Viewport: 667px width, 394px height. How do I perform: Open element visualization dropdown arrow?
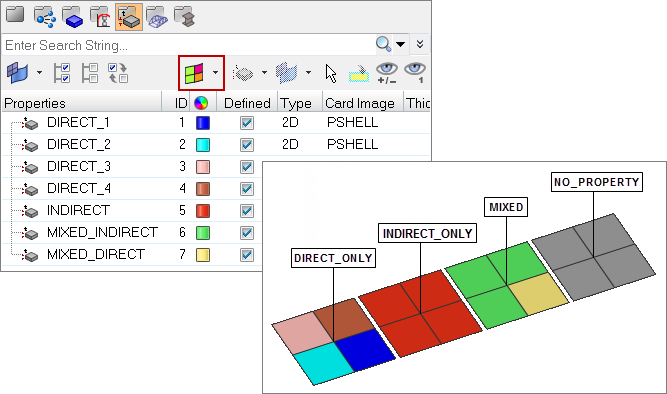[x=264, y=73]
